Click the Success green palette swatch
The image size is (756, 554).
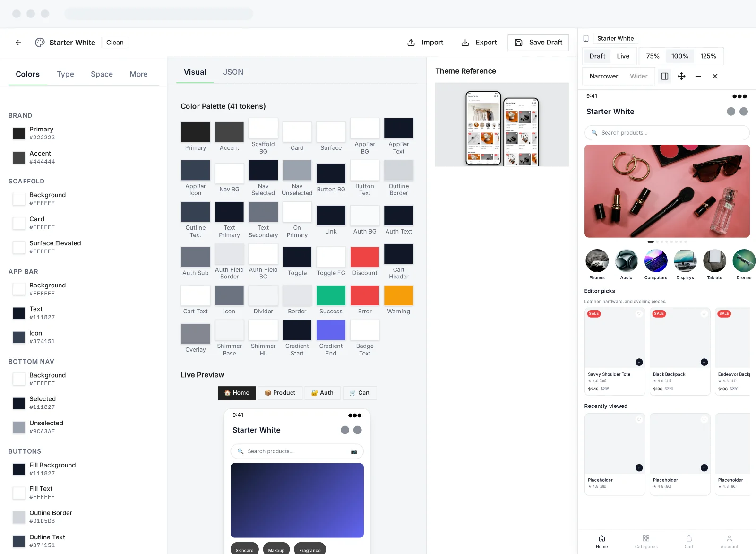pyautogui.click(x=331, y=295)
